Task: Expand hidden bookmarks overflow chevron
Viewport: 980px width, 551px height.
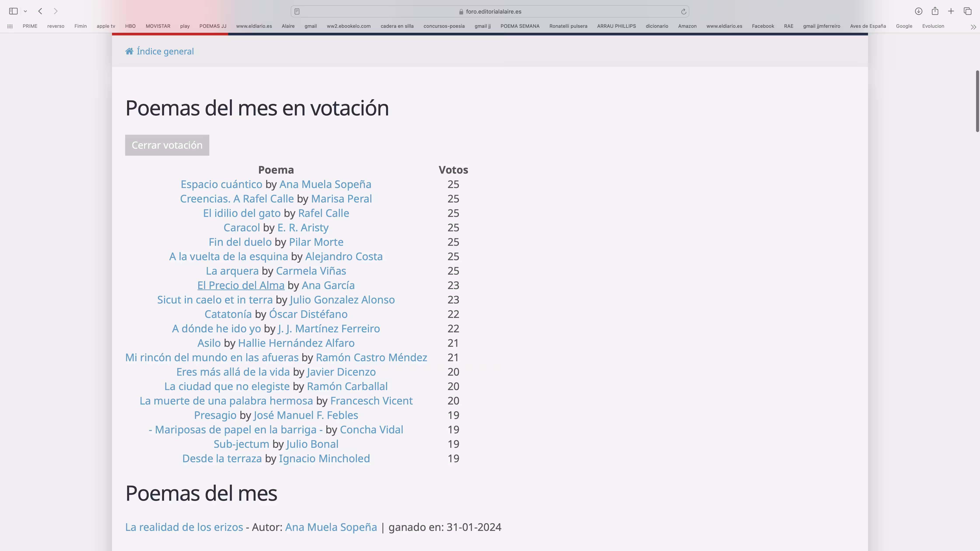Action: click(x=973, y=27)
